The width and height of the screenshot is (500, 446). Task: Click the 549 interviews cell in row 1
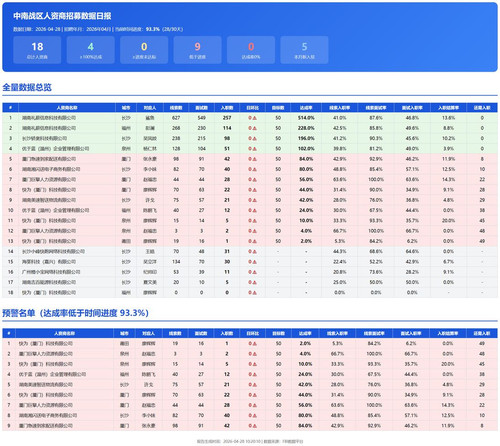[x=201, y=118]
